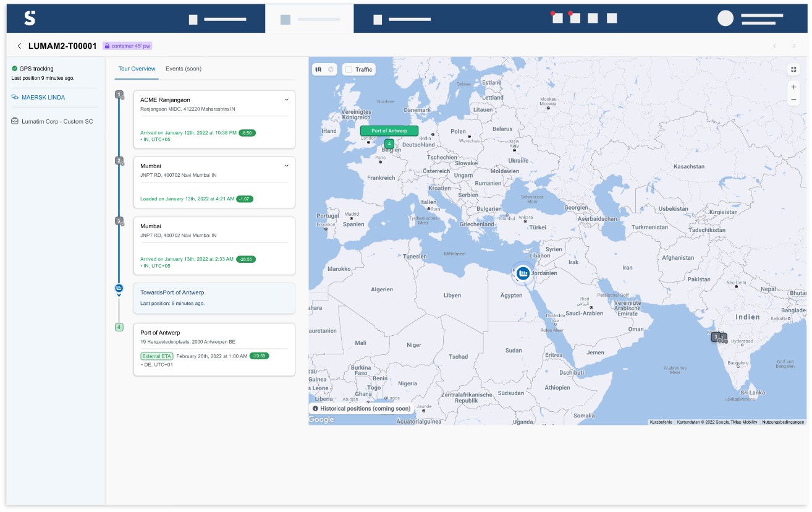The width and height of the screenshot is (812, 512).
Task: Switch to the satellite globe view icon
Action: pos(331,69)
